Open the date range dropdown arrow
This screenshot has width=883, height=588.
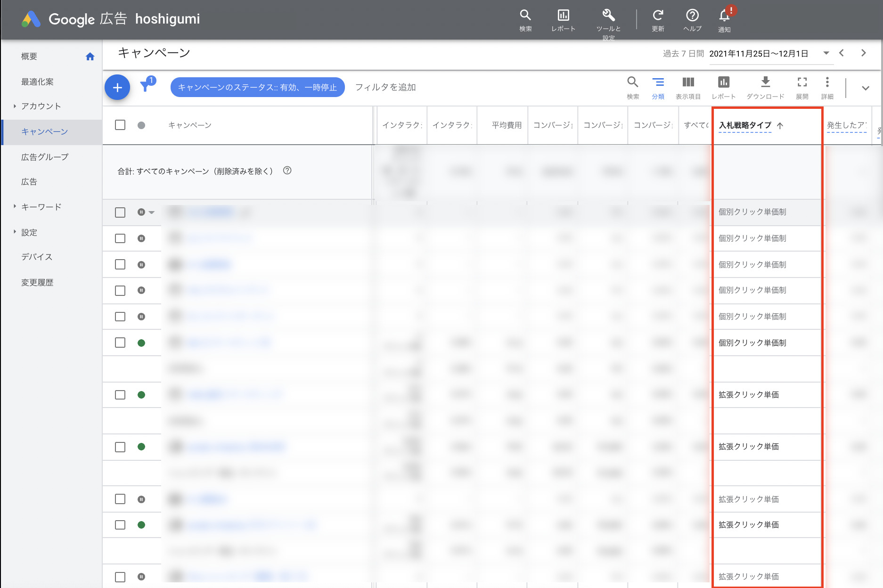(x=826, y=53)
